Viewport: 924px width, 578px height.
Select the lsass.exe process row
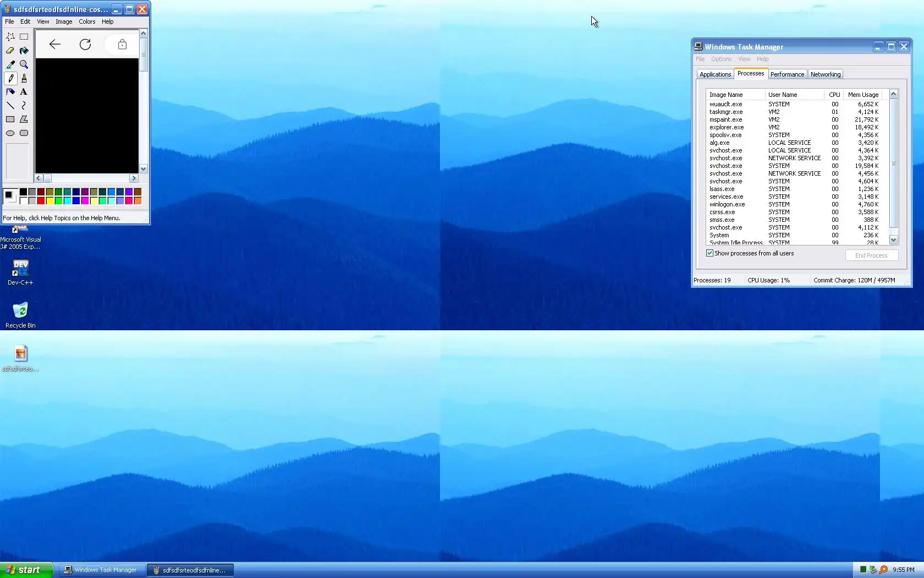[794, 189]
